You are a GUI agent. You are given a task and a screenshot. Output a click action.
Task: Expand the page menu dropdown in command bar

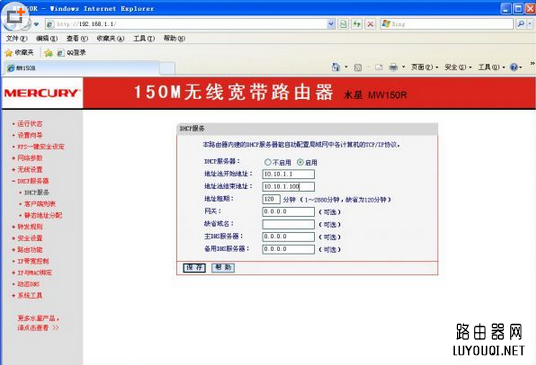(424, 67)
